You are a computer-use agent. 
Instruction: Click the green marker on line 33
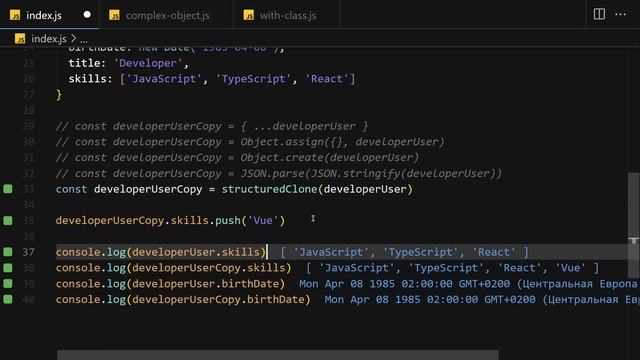click(x=8, y=189)
